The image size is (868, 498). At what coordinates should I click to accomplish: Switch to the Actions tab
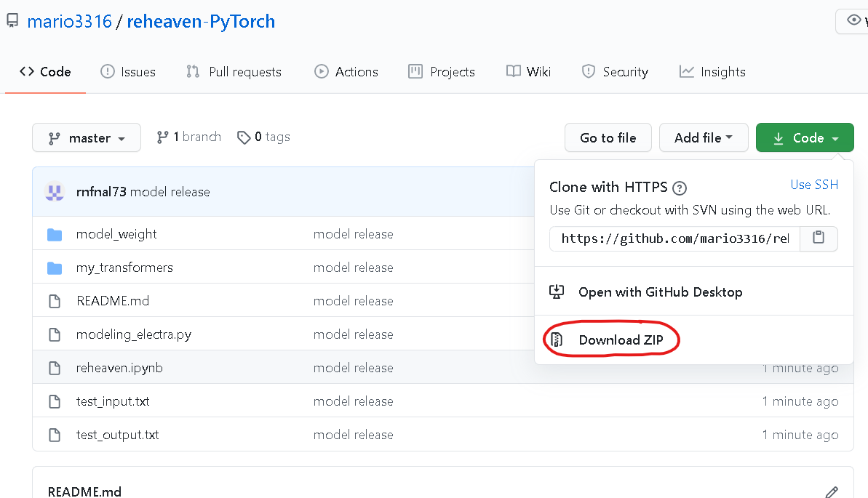coord(346,72)
